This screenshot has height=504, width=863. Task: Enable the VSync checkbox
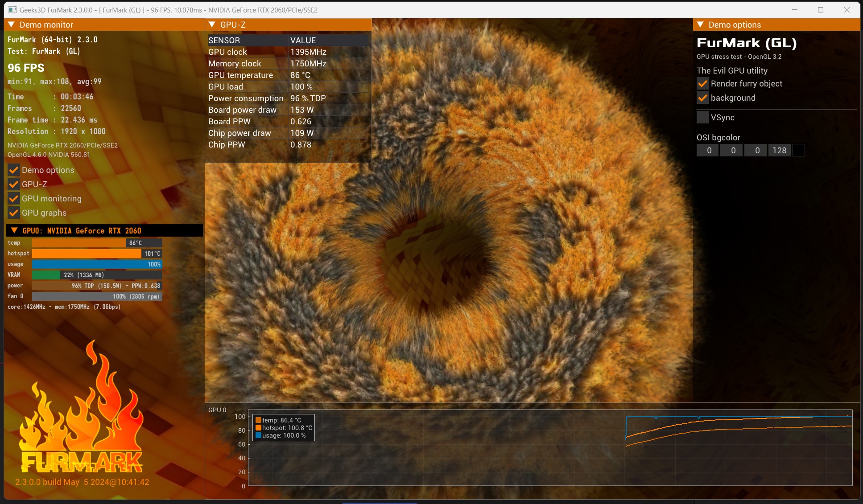point(703,118)
